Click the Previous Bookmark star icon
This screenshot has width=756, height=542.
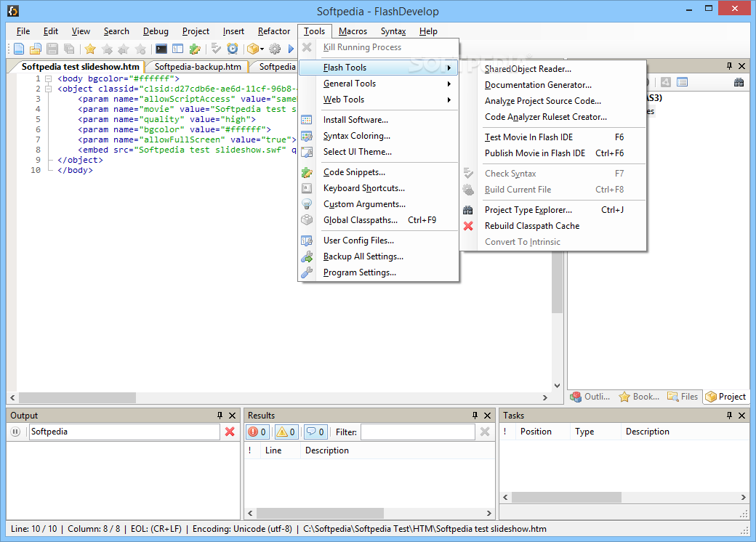(124, 49)
